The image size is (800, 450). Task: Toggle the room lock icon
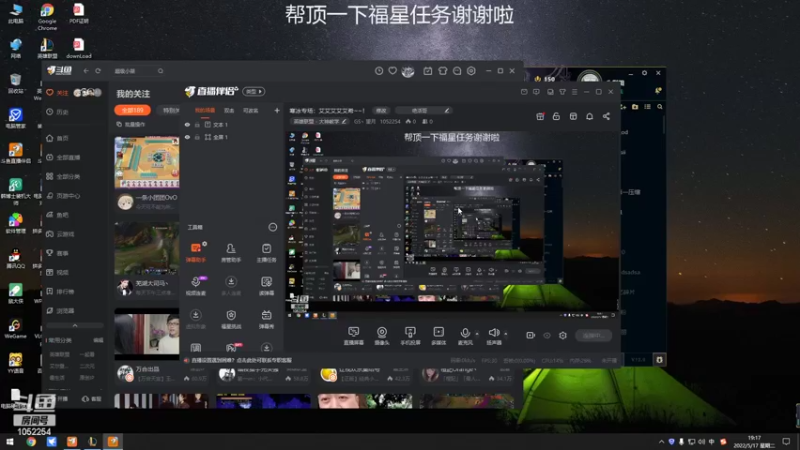556,116
